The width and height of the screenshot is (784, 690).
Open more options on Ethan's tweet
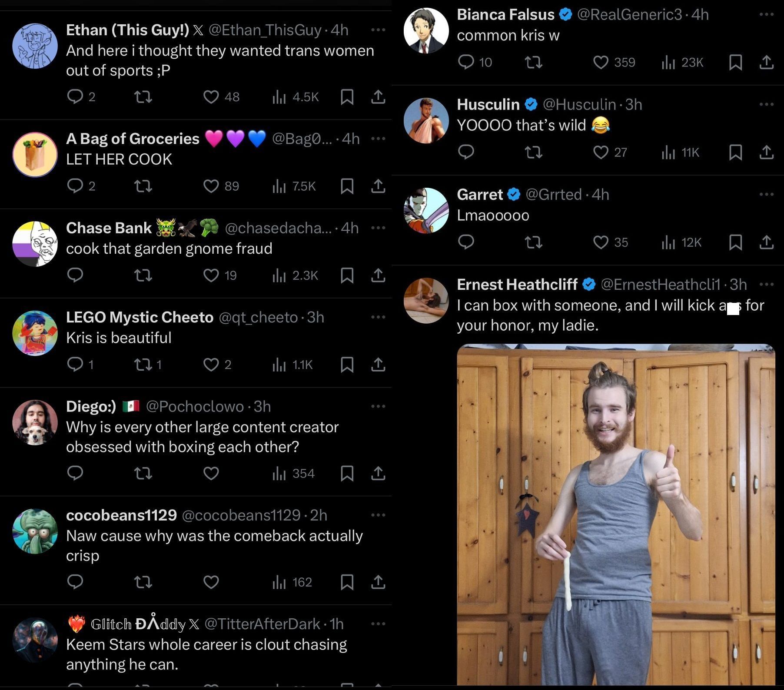pos(378,30)
